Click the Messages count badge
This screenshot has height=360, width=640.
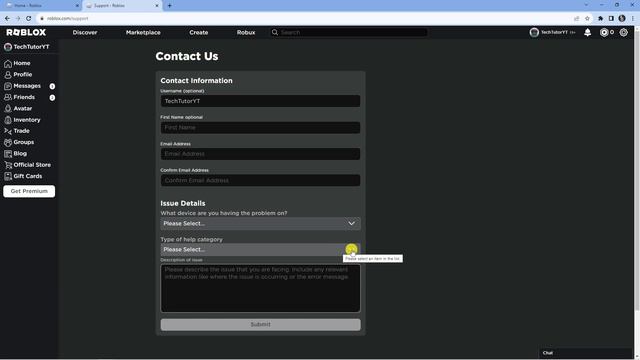(52, 87)
